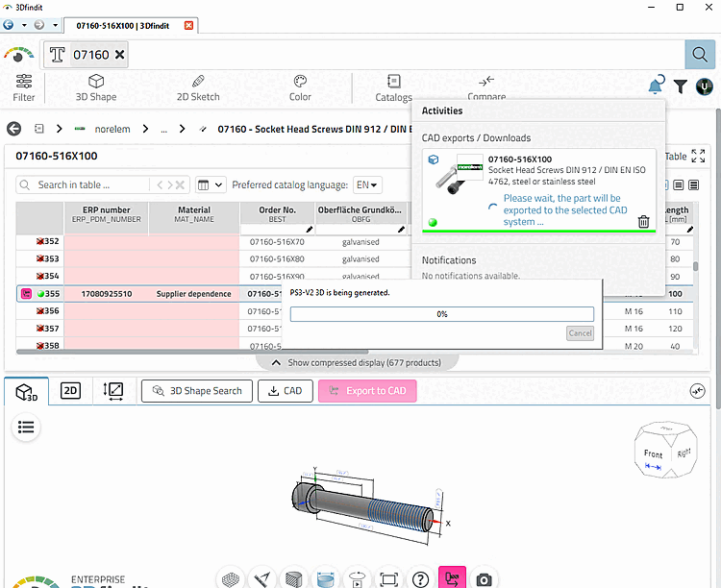The height and width of the screenshot is (588, 721).
Task: Open the table columns dropdown
Action: tap(211, 184)
